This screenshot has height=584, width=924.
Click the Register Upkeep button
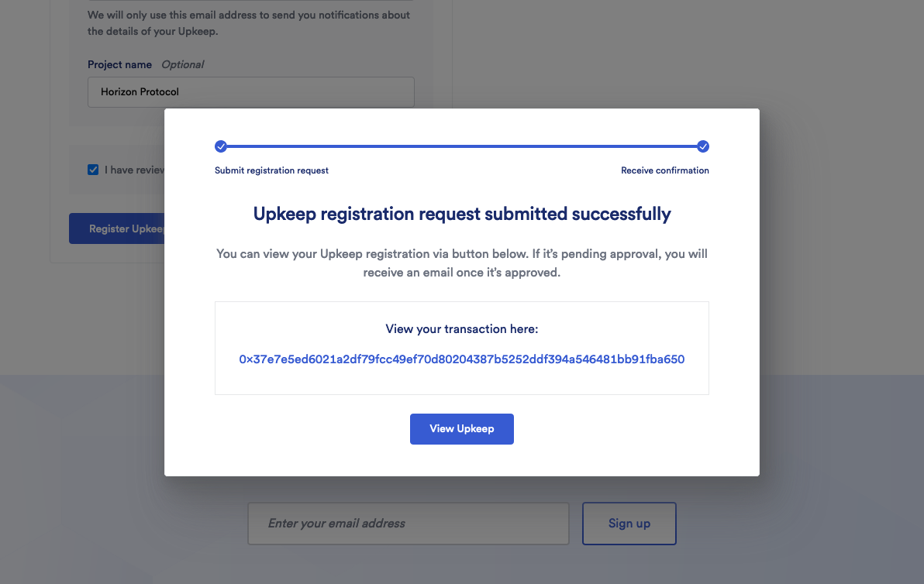pyautogui.click(x=117, y=229)
